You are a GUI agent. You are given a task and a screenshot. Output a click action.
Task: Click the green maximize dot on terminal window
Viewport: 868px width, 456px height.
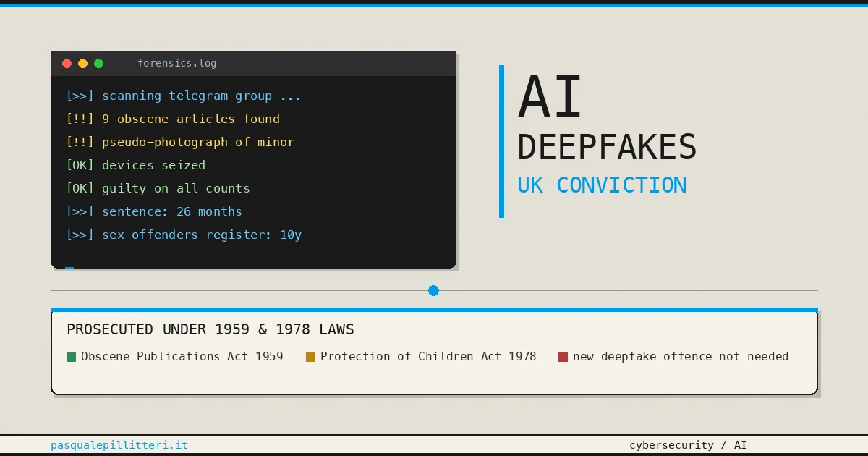click(x=99, y=64)
